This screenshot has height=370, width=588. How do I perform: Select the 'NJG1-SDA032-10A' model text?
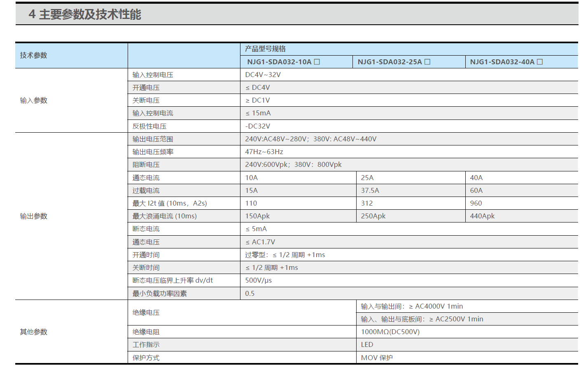(279, 62)
